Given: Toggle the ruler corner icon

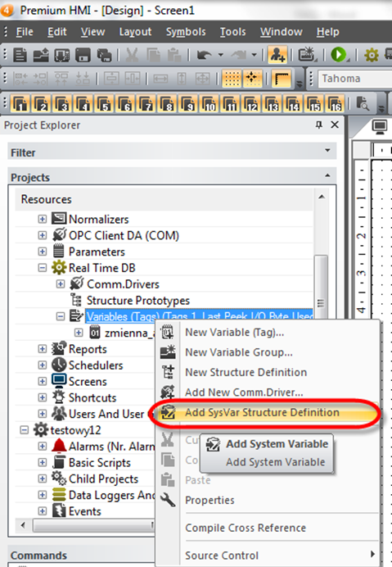Looking at the screenshot, I should click(x=282, y=78).
